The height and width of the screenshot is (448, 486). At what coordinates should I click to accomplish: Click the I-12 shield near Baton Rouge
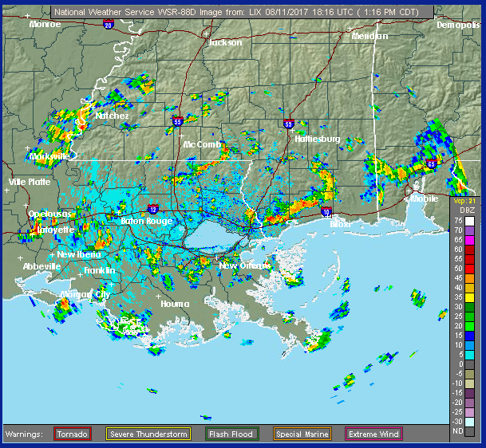tap(152, 207)
